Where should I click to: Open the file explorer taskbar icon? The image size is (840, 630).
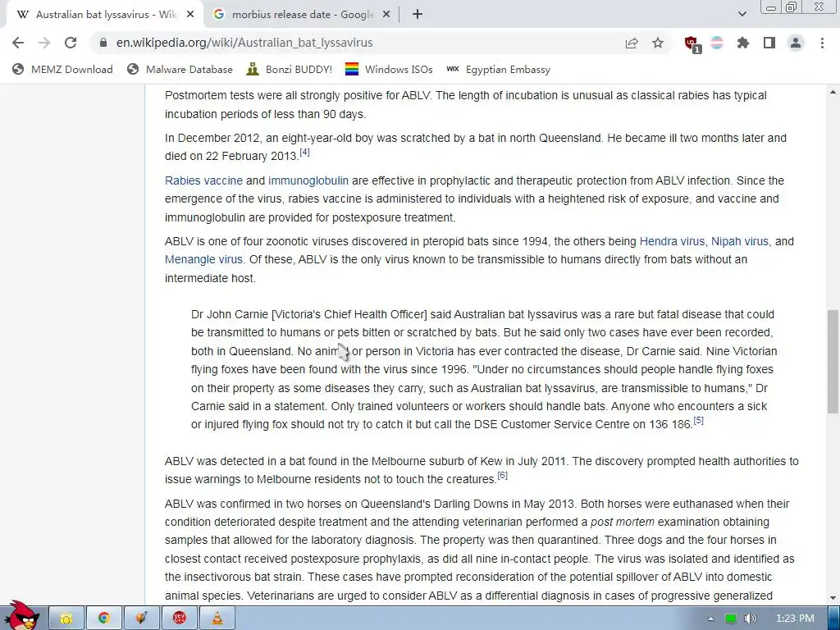click(x=66, y=619)
